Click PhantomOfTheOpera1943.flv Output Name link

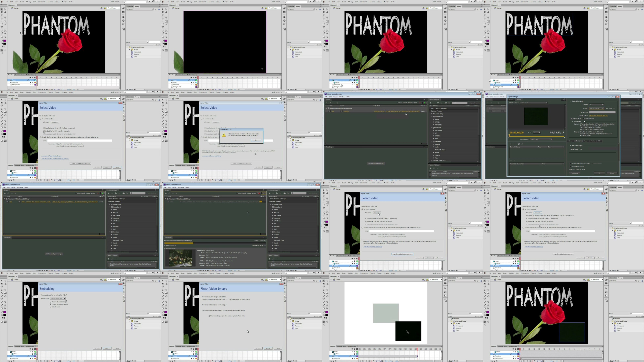[599, 116]
